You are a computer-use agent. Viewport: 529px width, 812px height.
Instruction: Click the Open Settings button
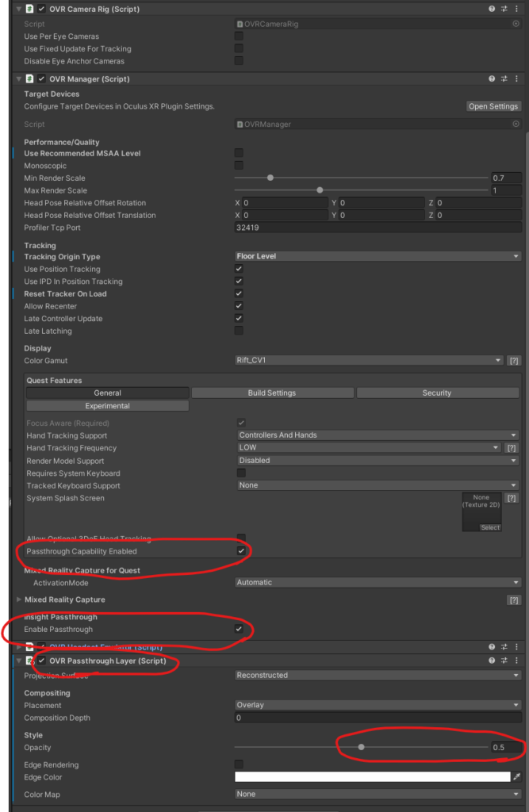tap(493, 106)
